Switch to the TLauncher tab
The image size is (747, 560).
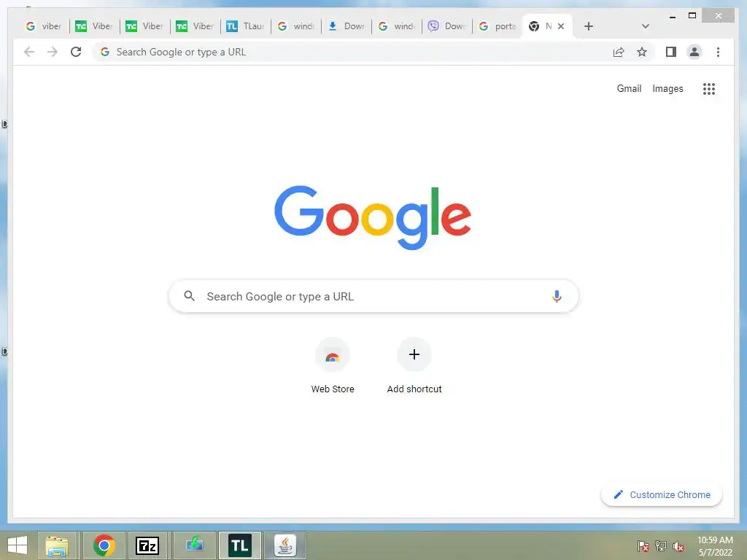[x=245, y=26]
